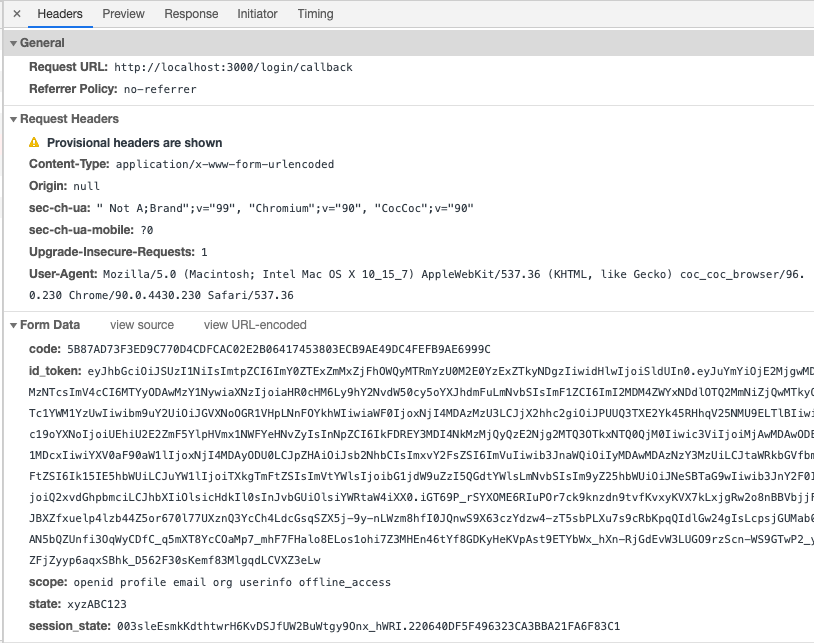The height and width of the screenshot is (643, 814).
Task: Switch to the Preview tab
Action: click(x=123, y=14)
